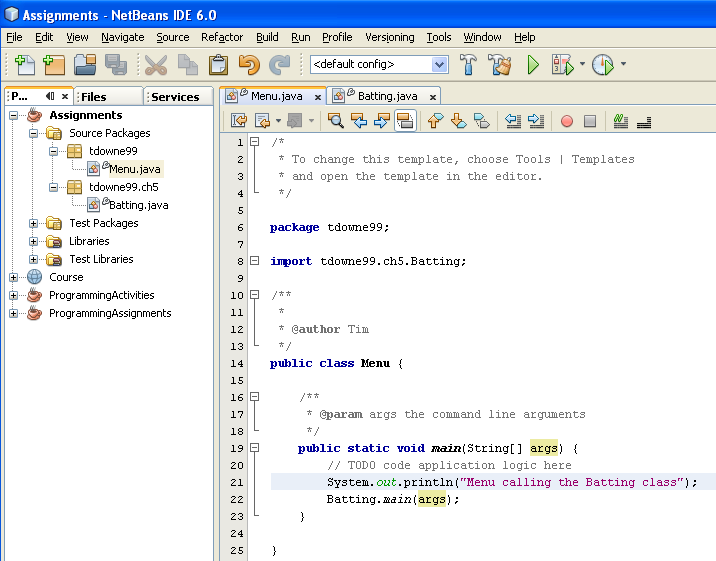Viewport: 716px width, 561px height.
Task: Open the default config dropdown
Action: 439,64
